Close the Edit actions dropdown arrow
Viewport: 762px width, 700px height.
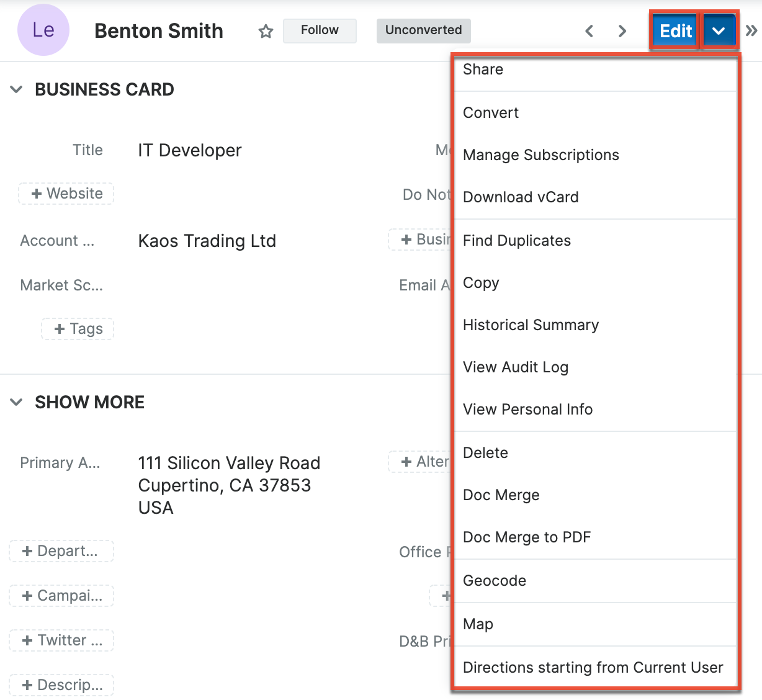pyautogui.click(x=719, y=31)
